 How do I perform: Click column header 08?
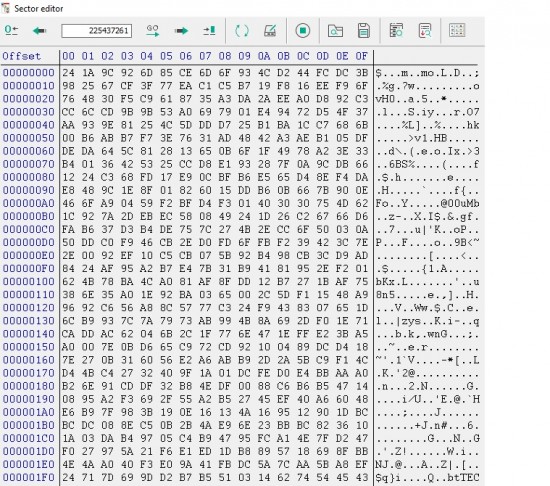coord(225,56)
